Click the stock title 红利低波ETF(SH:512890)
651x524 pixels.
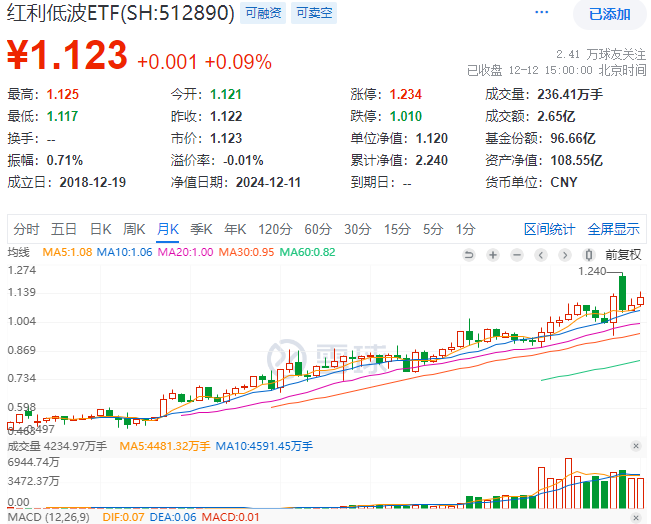click(120, 13)
